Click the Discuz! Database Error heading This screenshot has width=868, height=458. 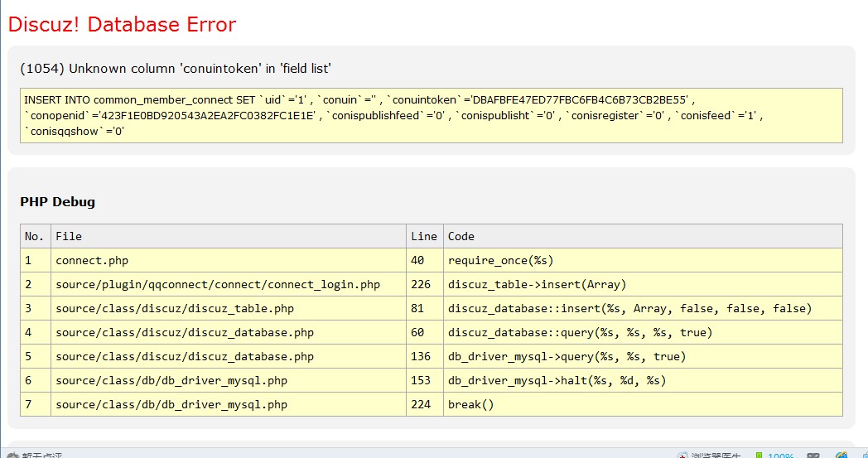[123, 25]
